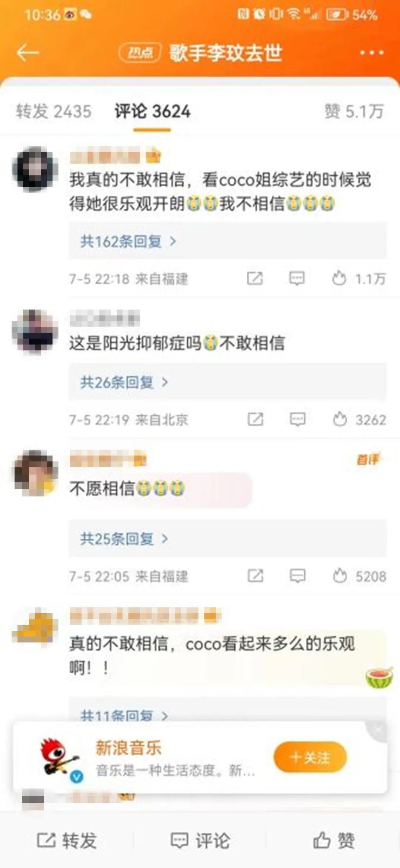Follow 新浪音乐 with the +关注 button
The height and width of the screenshot is (868, 400).
click(x=310, y=758)
